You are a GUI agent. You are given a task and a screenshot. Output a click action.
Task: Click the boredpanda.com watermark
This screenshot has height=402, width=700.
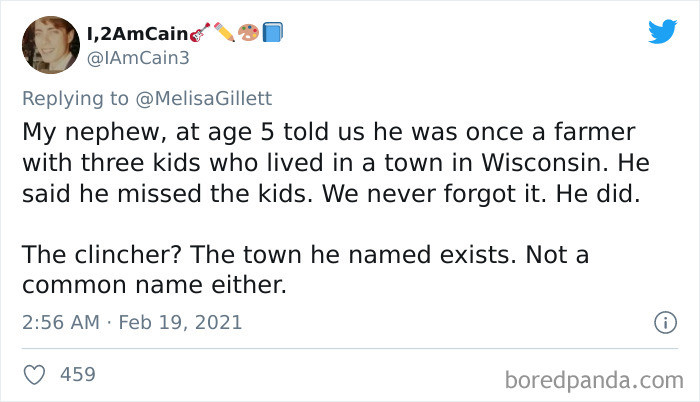coord(592,379)
